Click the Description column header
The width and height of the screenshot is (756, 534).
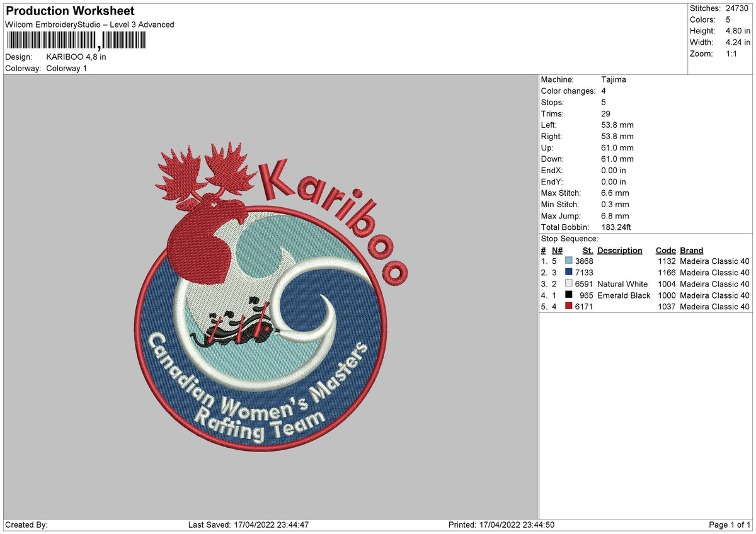(620, 250)
